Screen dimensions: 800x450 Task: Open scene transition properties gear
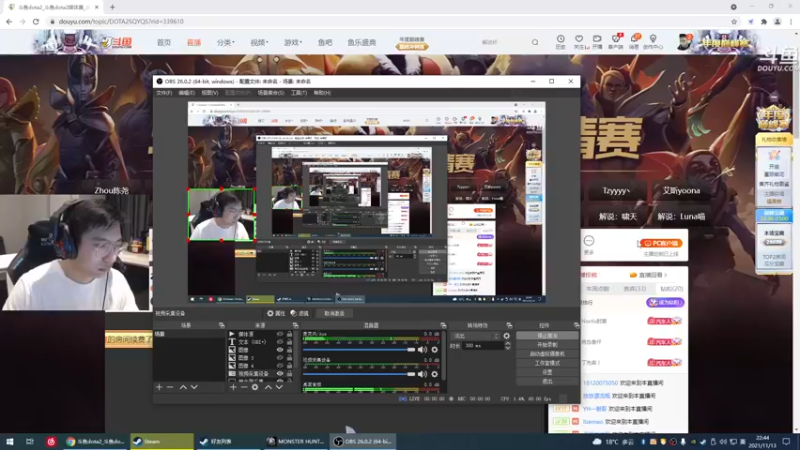point(507,336)
